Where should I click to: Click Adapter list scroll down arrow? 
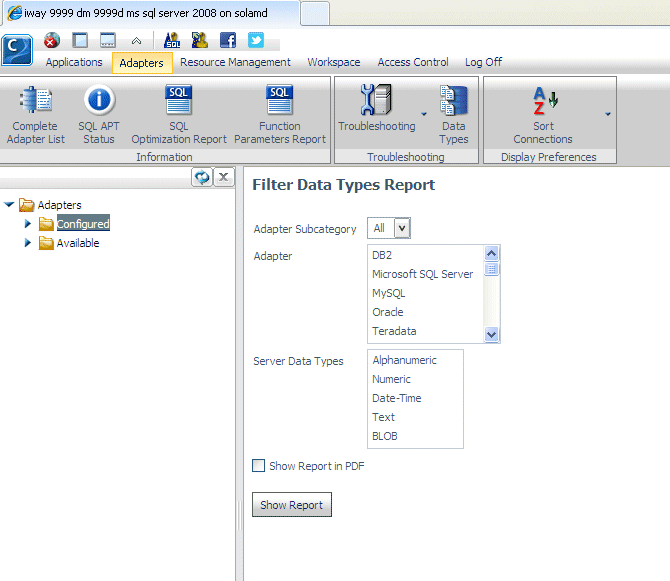point(491,334)
